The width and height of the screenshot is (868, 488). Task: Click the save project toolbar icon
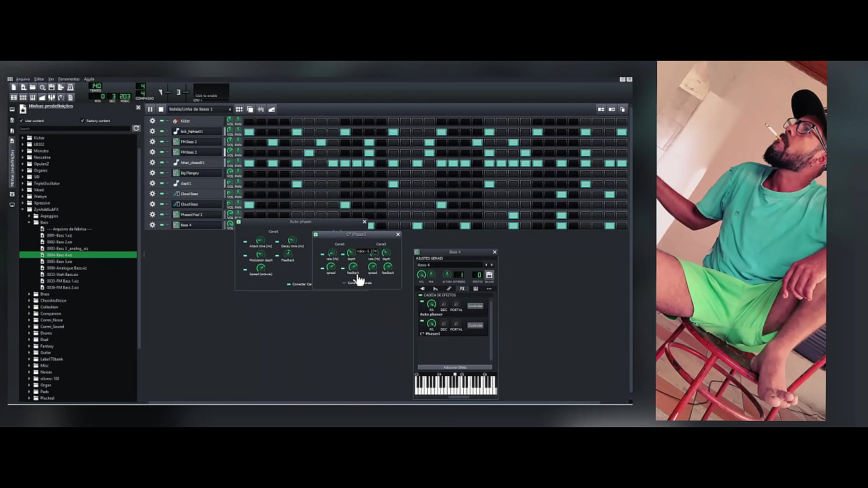[x=51, y=87]
